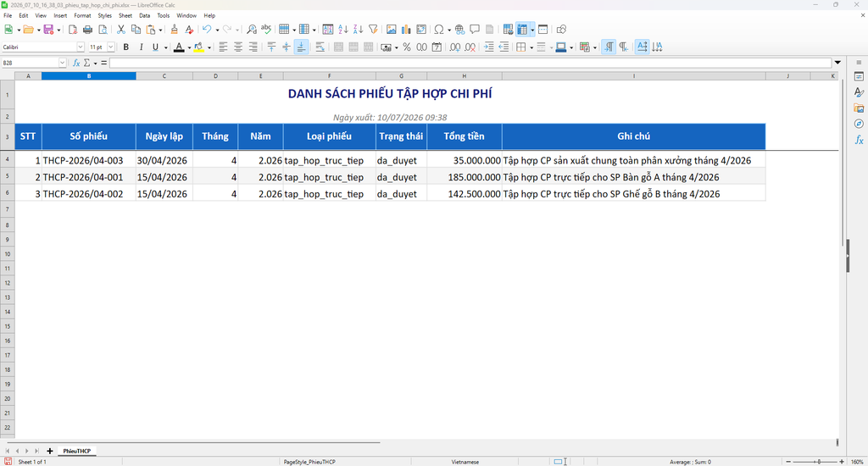Open the paste options dropdown
Image resolution: width=868 pixels, height=466 pixels.
(x=160, y=30)
